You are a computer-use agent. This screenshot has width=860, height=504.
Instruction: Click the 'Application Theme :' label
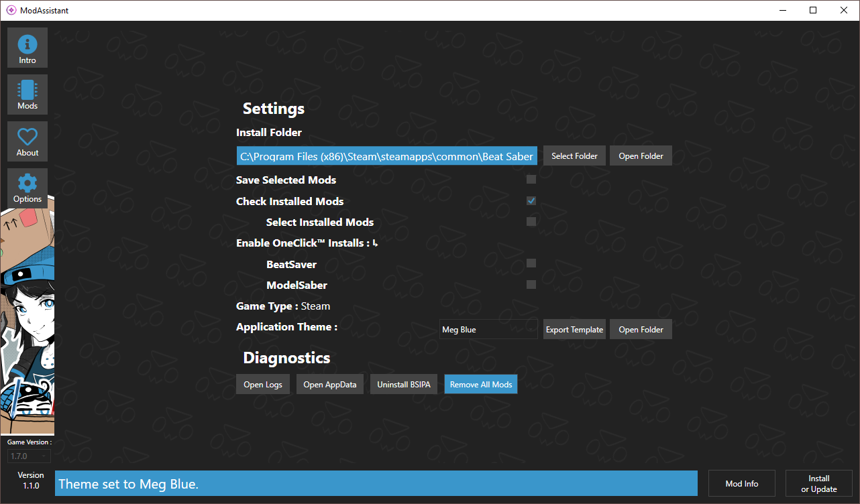click(x=286, y=326)
